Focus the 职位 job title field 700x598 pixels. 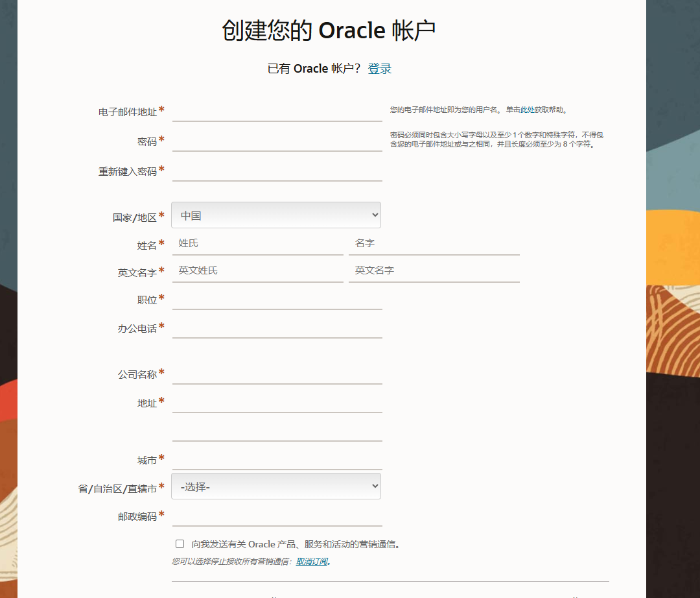click(277, 300)
